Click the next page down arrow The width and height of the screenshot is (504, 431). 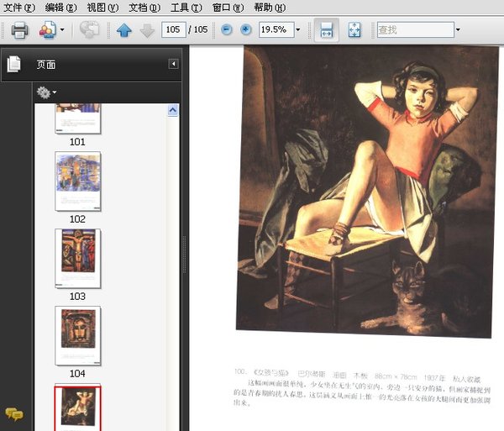147,30
